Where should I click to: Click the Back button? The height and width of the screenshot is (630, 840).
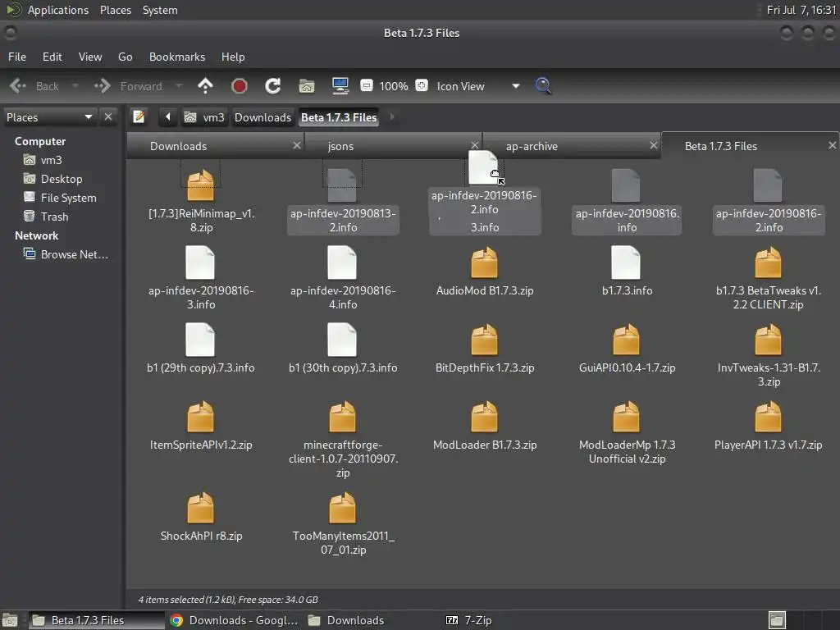click(34, 85)
